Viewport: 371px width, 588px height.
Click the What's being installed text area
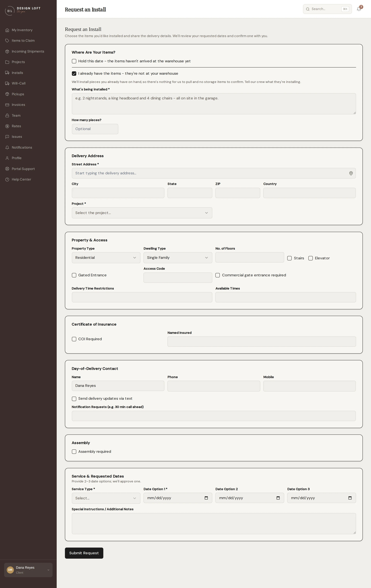click(x=214, y=104)
